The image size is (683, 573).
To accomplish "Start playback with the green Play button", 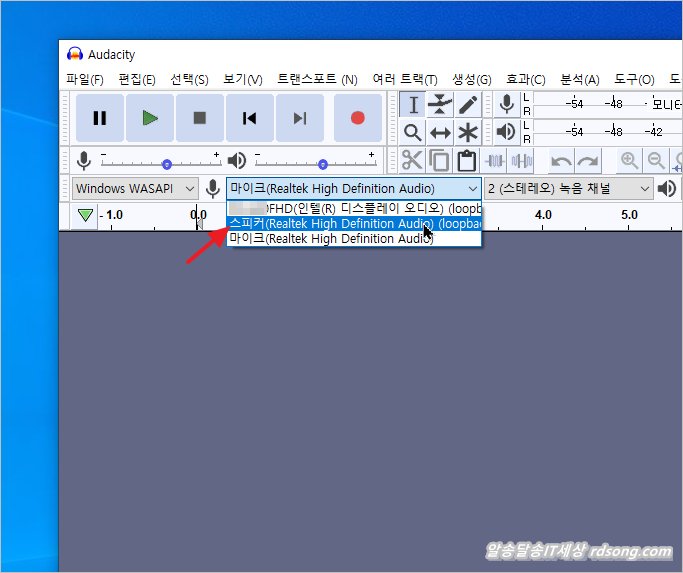I will click(150, 118).
